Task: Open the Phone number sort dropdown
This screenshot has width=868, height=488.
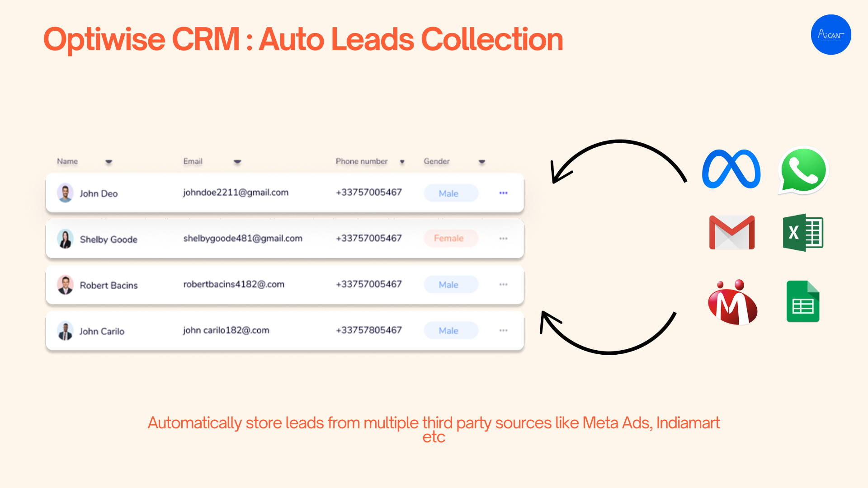Action: pos(402,162)
